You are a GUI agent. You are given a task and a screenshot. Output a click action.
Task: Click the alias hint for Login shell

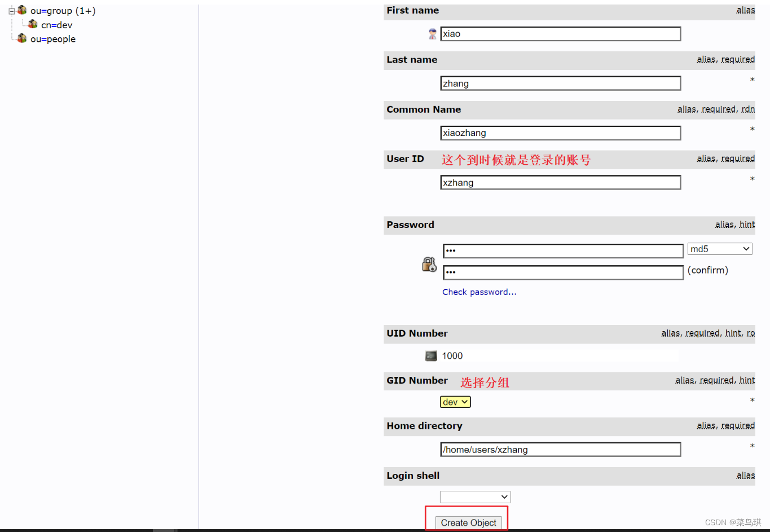pos(745,476)
